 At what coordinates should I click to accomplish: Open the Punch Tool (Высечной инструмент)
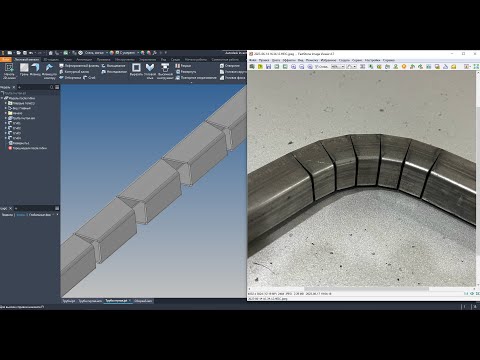click(165, 71)
